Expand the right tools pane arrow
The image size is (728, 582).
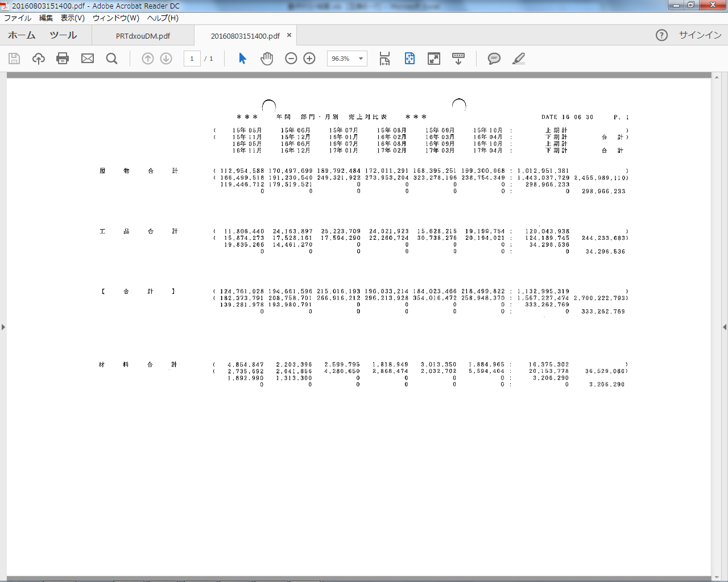click(x=724, y=327)
